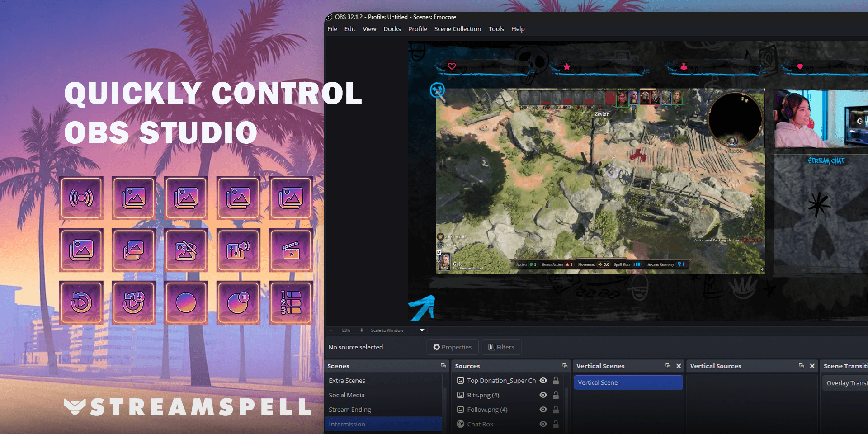
Task: Toggle visibility of Bits.png (4)
Action: [543, 395]
